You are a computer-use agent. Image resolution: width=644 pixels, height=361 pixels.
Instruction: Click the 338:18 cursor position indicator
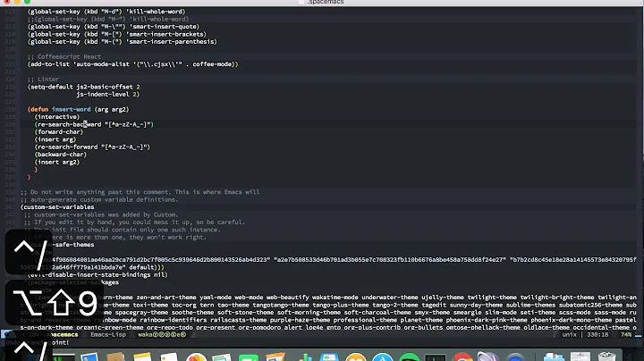point(597,335)
